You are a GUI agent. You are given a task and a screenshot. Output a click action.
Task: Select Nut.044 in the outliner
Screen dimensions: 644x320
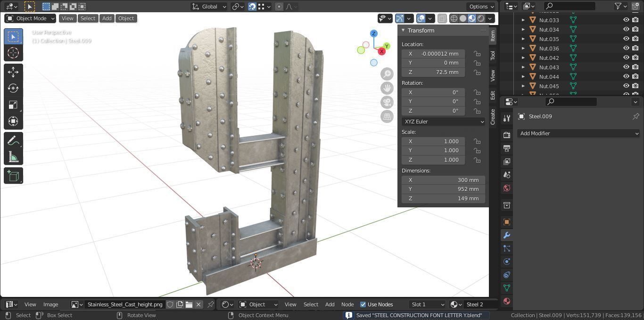pyautogui.click(x=549, y=76)
